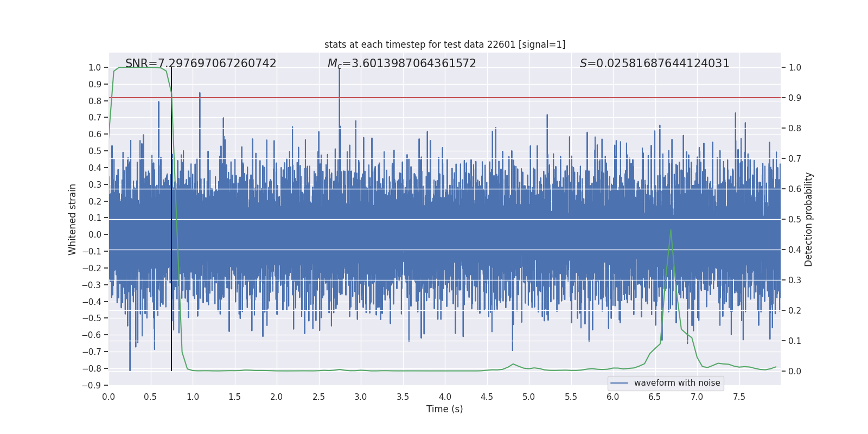Image resolution: width=868 pixels, height=434 pixels.
Task: Click the x-axis tick label 7.5
Action: pyautogui.click(x=739, y=397)
